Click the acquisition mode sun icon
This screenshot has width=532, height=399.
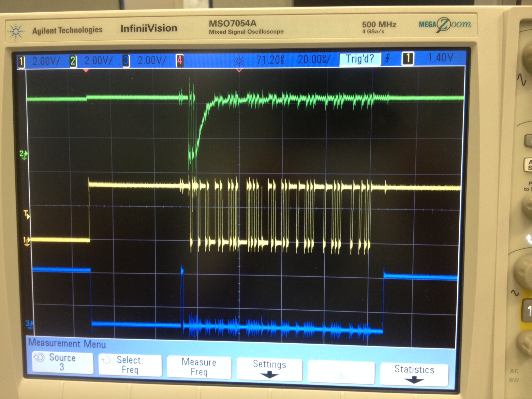[239, 61]
